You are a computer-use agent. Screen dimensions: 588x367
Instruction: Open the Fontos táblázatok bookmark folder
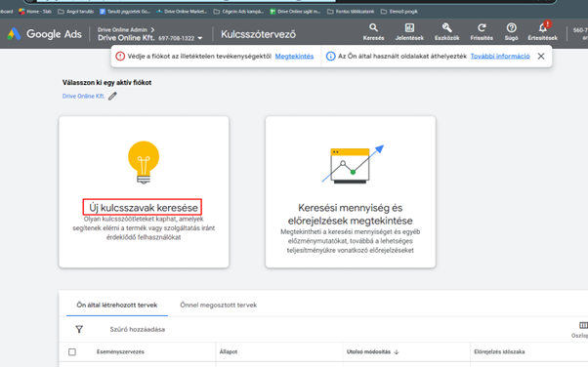351,12
